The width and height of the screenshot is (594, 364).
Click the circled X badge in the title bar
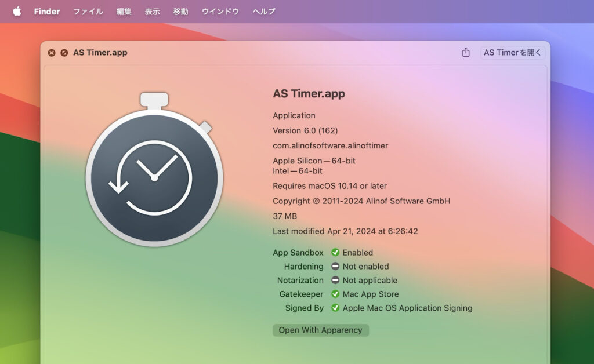click(51, 53)
